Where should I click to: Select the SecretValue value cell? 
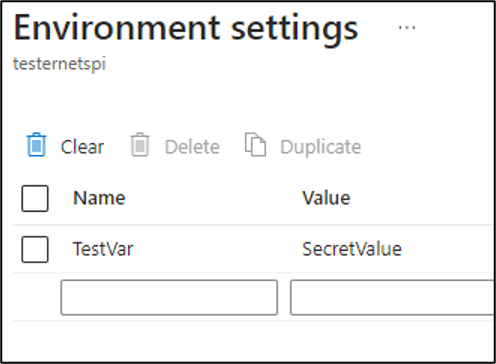point(352,249)
